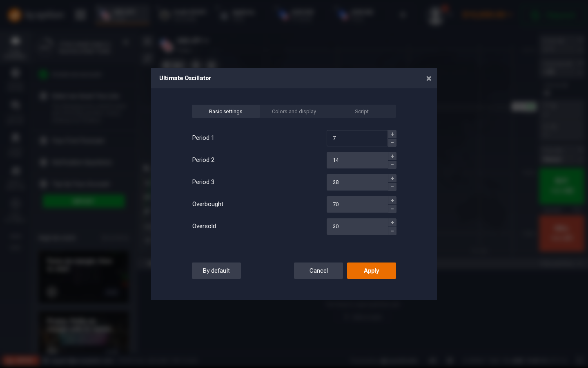Increase Period 2 with plus button
588x368 pixels.
click(x=392, y=156)
